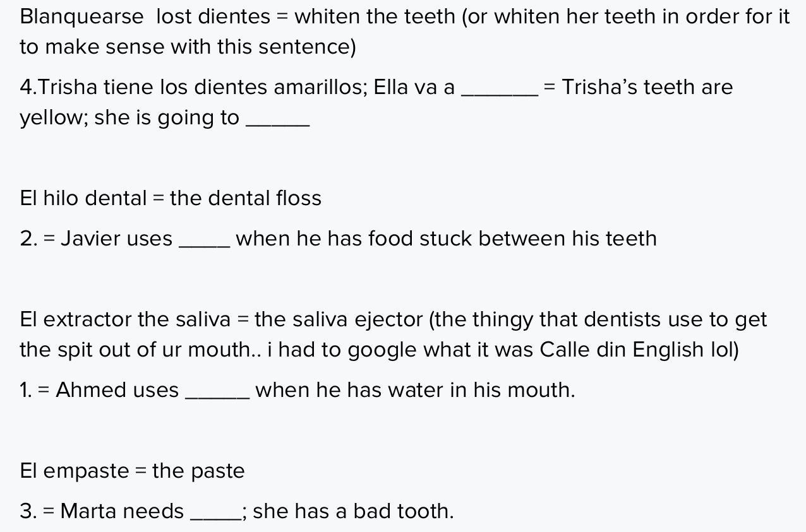The height and width of the screenshot is (532, 806).
Task: Click the blank after 'Ella va a'
Action: coord(500,88)
